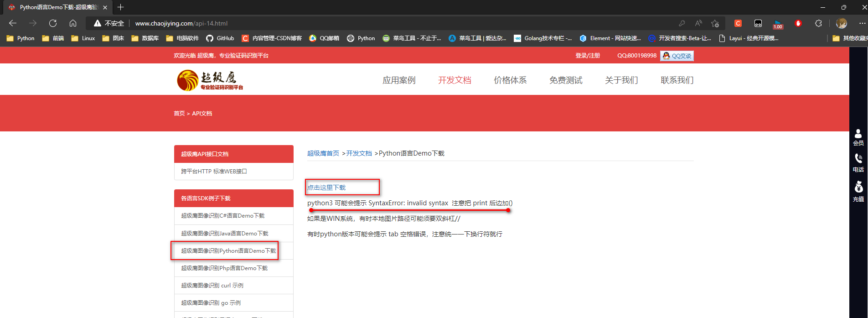Expand the 图床 bookmarks folder
The width and height of the screenshot is (868, 318).
[x=113, y=38]
